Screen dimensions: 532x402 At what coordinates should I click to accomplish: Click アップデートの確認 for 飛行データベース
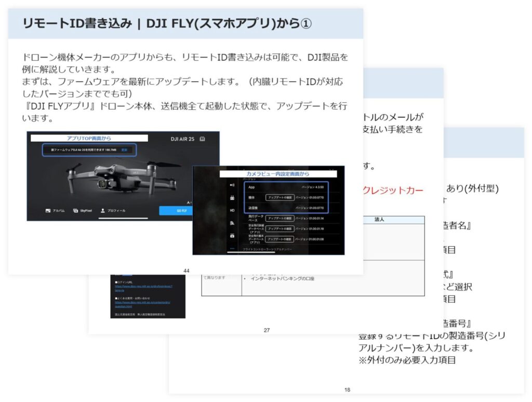(280, 219)
